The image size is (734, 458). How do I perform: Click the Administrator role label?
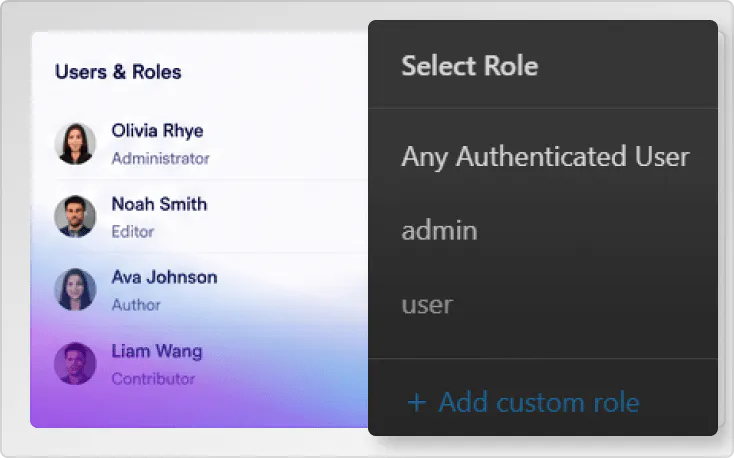(160, 159)
